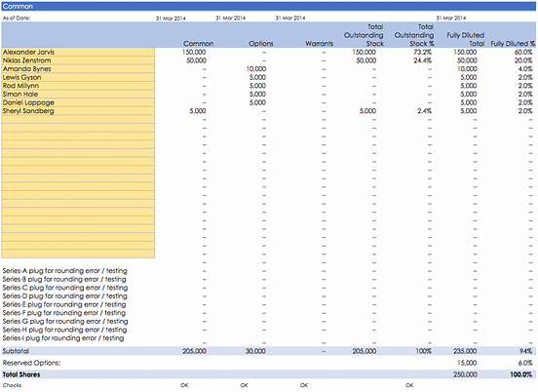538x392 pixels.
Task: Select the Reserved Options 15,000 cell
Action: (467, 363)
